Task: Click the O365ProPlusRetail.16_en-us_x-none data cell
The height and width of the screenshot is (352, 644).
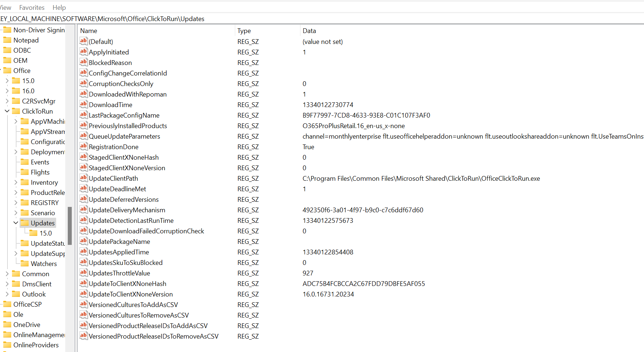Action: click(x=354, y=126)
